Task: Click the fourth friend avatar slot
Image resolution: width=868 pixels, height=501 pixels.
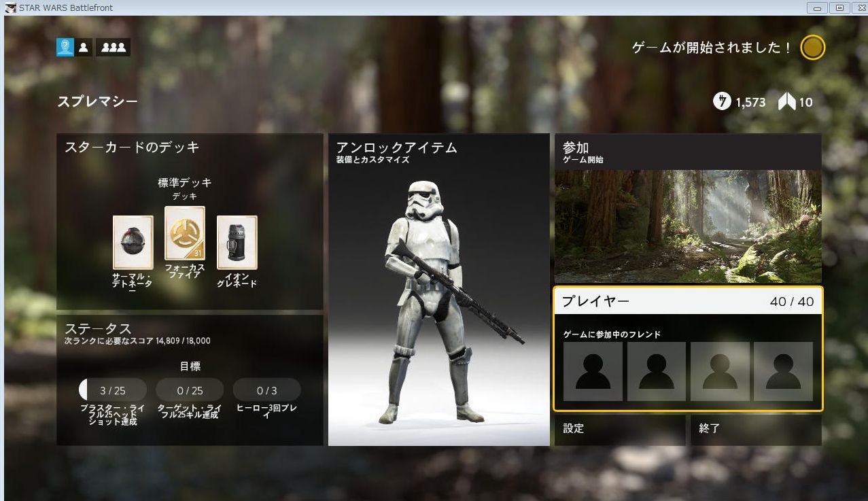Action: point(783,371)
